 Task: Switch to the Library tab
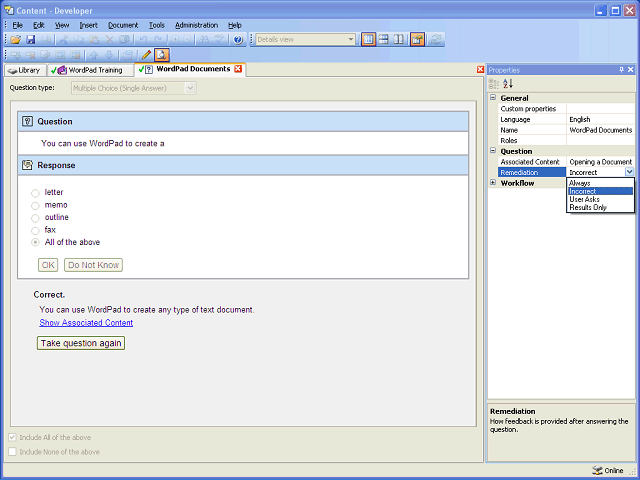pos(25,70)
